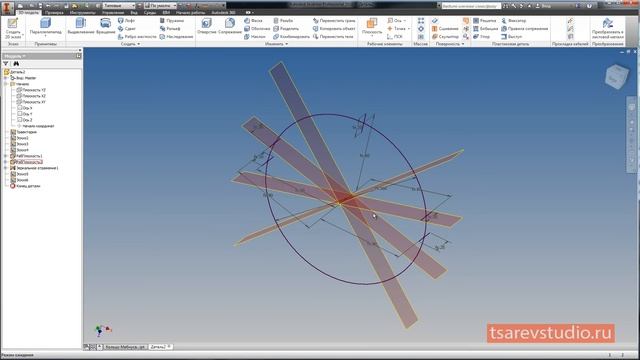Click the Work Plane (Плоскость) tool
Image resolution: width=640 pixels, height=360 pixels.
pyautogui.click(x=372, y=27)
